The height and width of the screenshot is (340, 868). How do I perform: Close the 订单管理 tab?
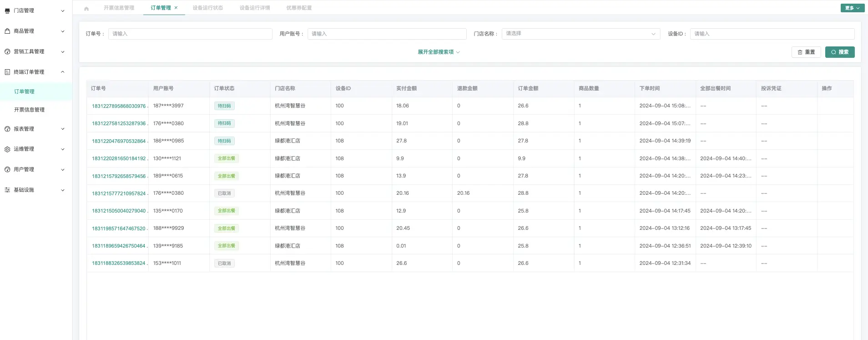[176, 8]
